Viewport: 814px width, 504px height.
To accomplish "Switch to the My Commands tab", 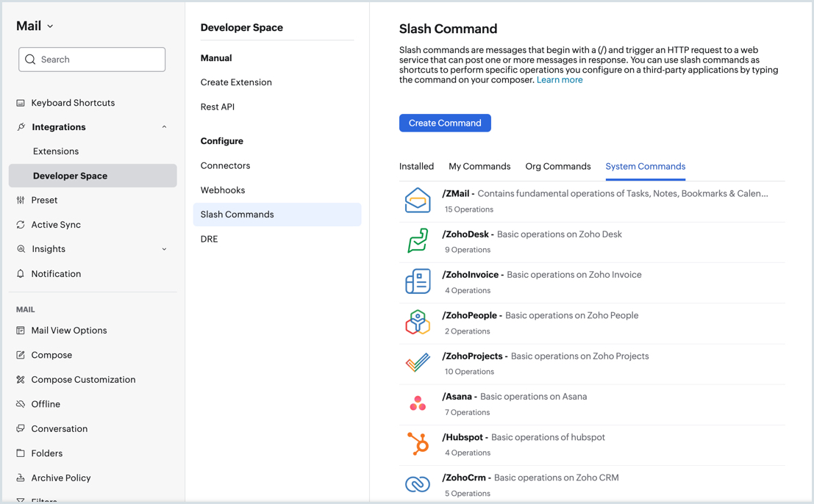I will [x=479, y=167].
